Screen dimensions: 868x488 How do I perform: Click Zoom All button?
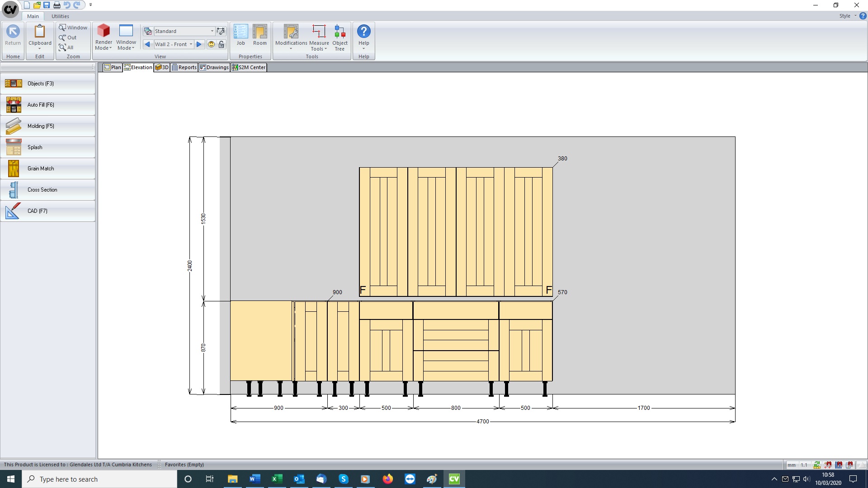66,47
